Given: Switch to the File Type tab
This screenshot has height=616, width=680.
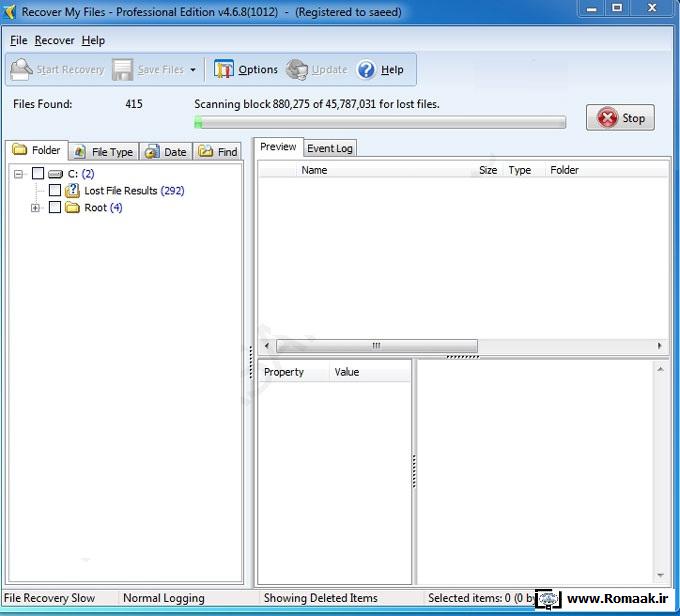Looking at the screenshot, I should [x=104, y=152].
